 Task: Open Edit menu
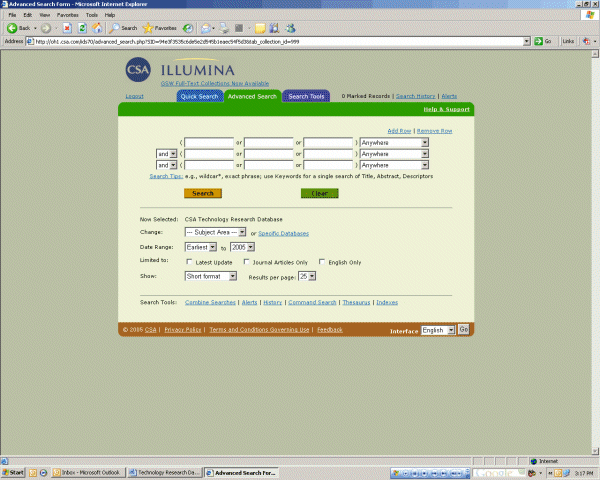click(x=28, y=15)
